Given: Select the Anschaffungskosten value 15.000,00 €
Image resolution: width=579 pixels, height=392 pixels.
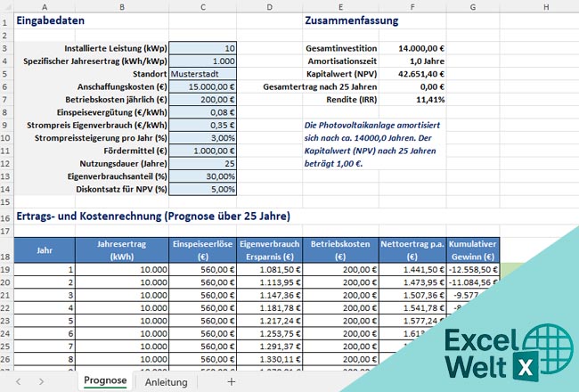Looking at the screenshot, I should 203,87.
